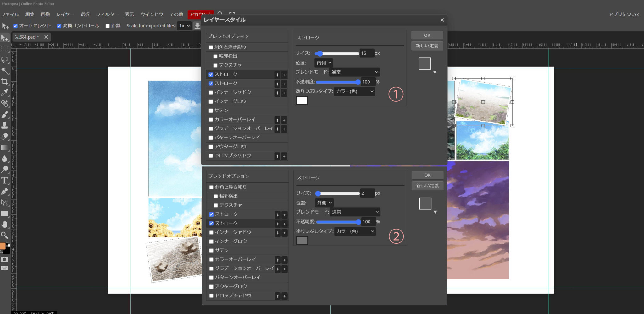Image resolution: width=644 pixels, height=314 pixels.
Task: Toggle the オートセレクト checkbox
Action: pos(15,26)
